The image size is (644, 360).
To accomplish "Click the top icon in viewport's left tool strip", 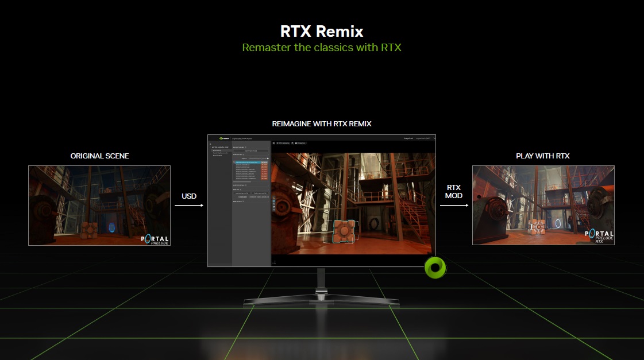I will click(x=274, y=199).
